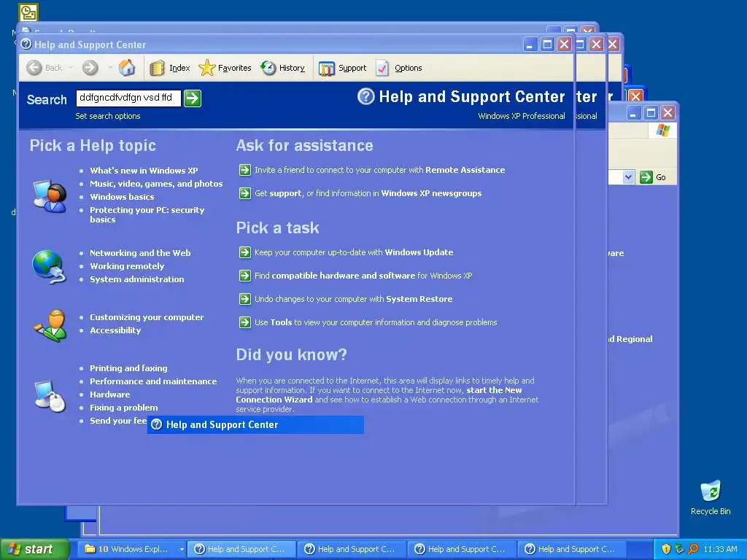Image resolution: width=747 pixels, height=560 pixels.
Task: Open 'Windows basics' help topic
Action: pos(122,197)
